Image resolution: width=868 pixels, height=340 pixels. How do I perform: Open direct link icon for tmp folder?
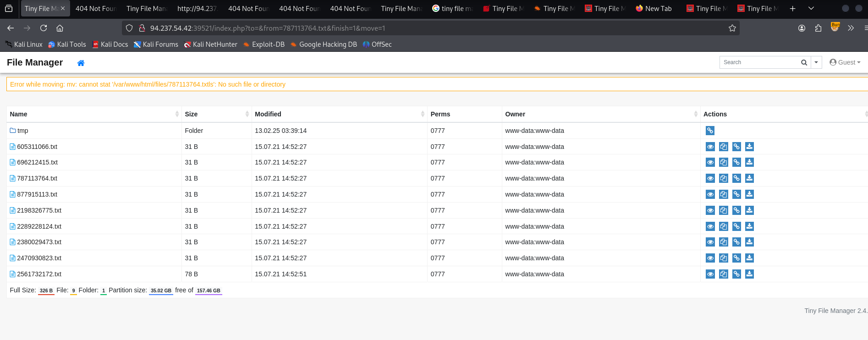tap(710, 131)
